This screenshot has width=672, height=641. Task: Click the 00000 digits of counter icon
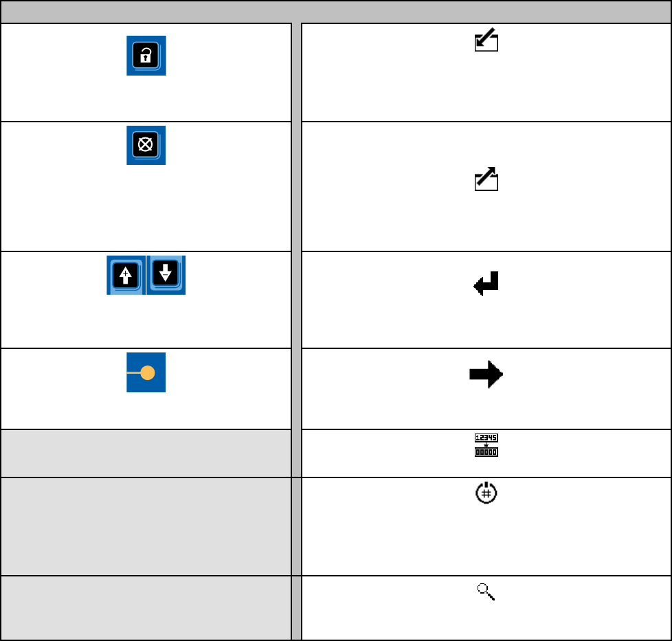486,452
